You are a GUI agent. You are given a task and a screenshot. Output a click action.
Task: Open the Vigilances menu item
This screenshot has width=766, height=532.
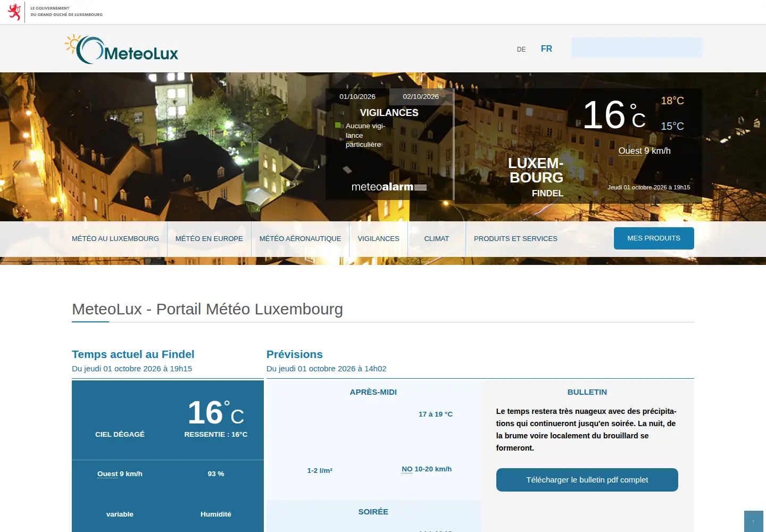coord(378,239)
